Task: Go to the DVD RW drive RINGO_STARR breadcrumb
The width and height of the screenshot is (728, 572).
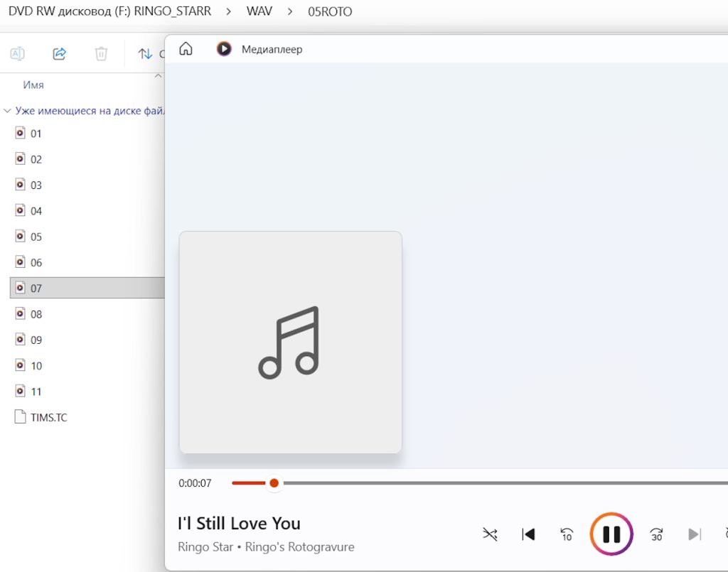Action: [109, 11]
